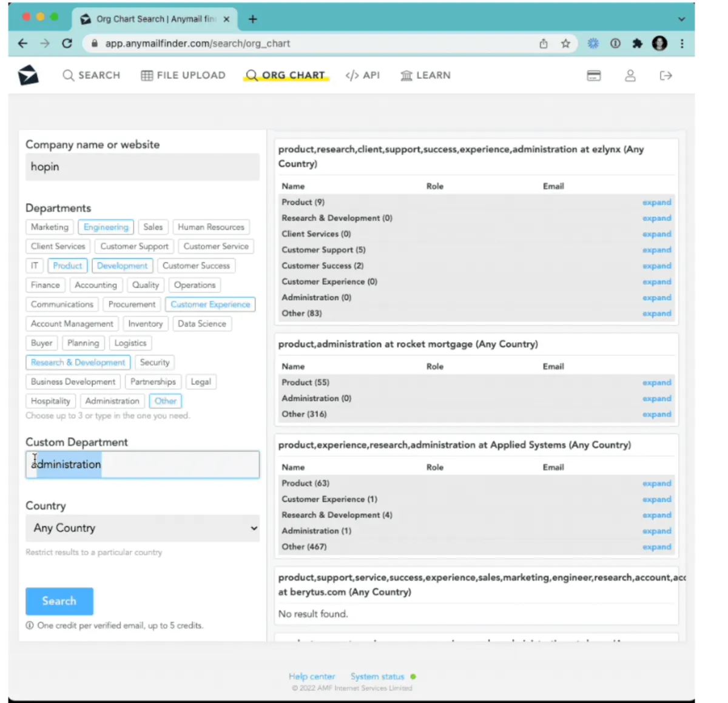The width and height of the screenshot is (728, 703).
Task: Toggle the Marketing department tag
Action: click(50, 227)
